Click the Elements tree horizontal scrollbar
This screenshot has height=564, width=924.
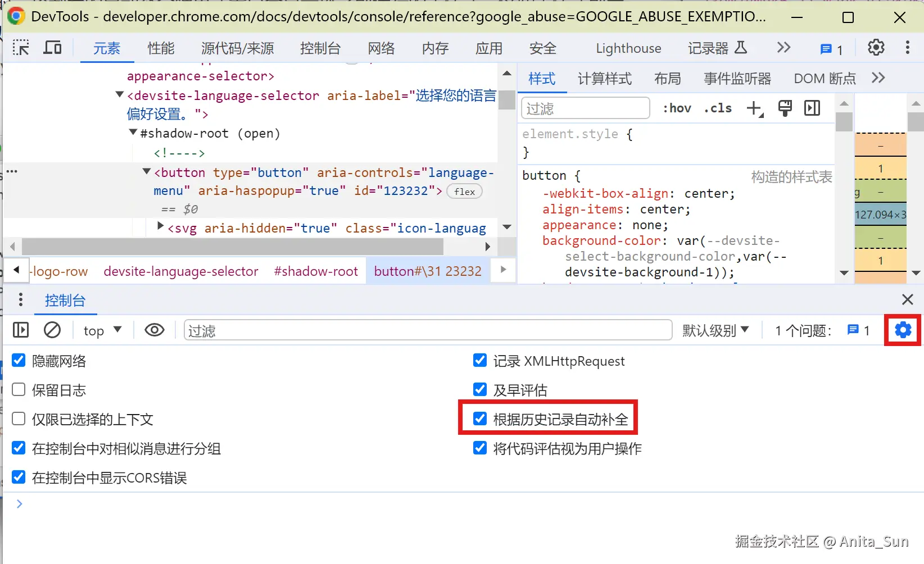(x=232, y=246)
